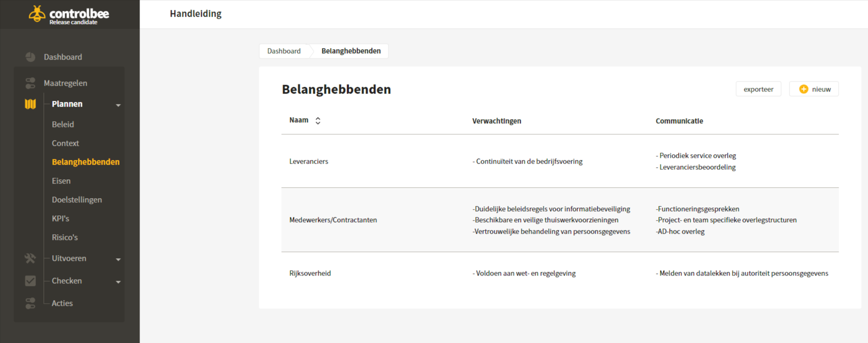Click the exporteer button

tap(758, 89)
